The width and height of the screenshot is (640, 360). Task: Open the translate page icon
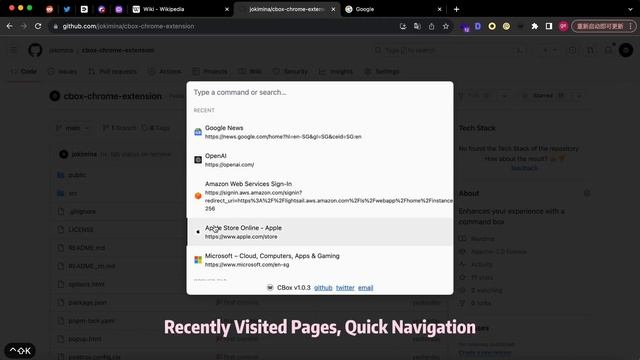click(417, 26)
